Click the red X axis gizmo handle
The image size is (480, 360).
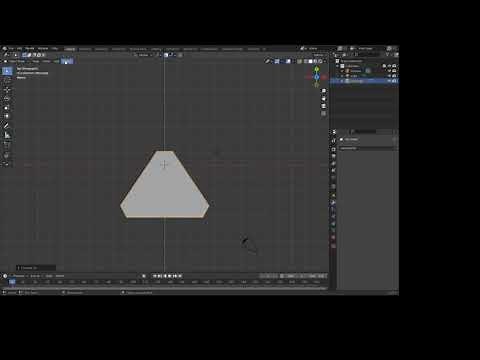324,77
